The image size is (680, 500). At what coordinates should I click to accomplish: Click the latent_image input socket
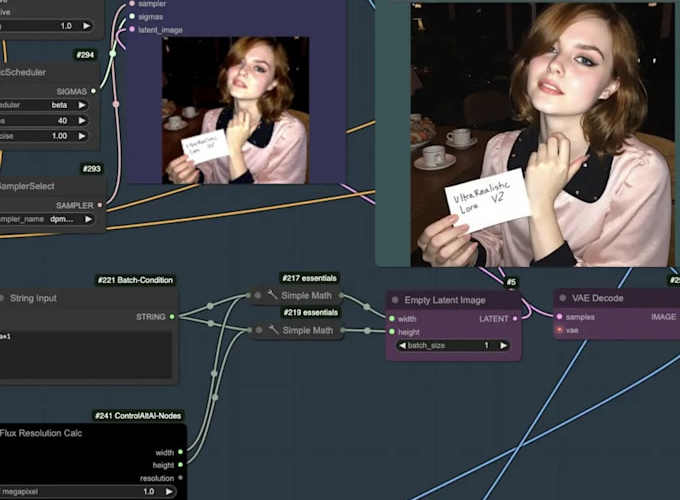coord(131,30)
